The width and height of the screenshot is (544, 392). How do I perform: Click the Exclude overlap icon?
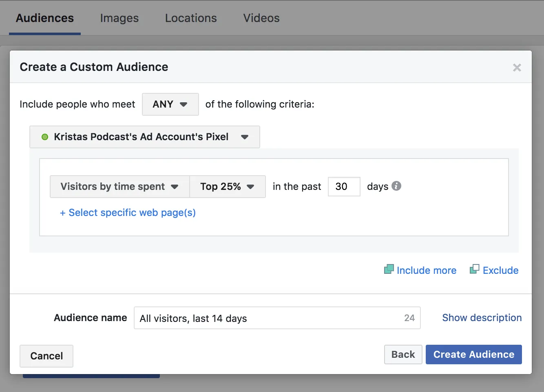pyautogui.click(x=475, y=269)
